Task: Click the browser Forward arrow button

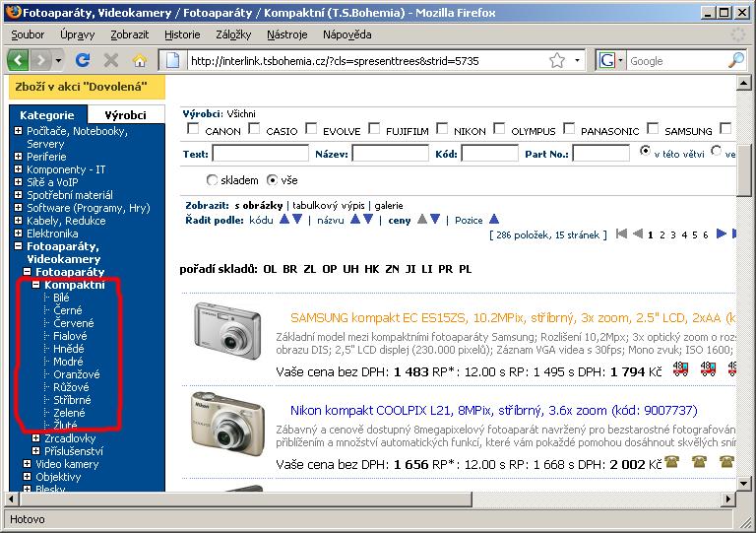Action: 40,60
